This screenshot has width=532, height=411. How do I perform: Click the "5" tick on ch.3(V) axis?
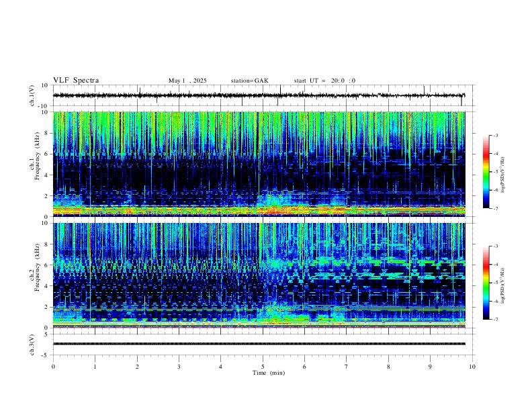47,334
